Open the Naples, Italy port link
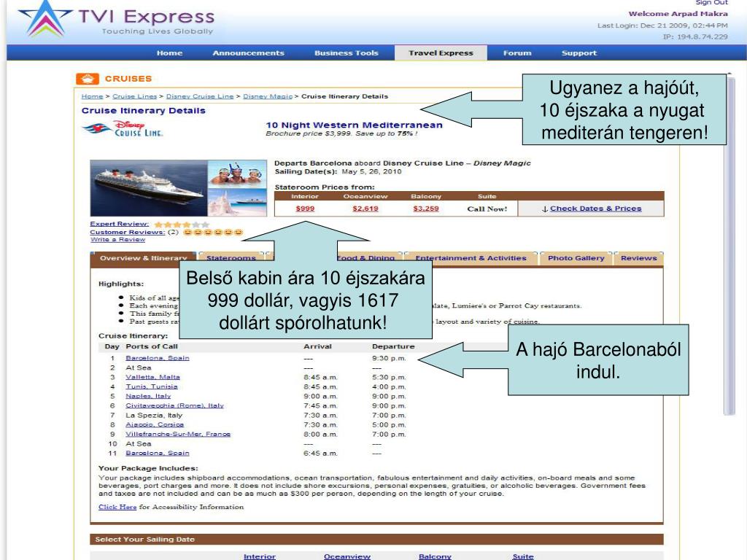 pyautogui.click(x=148, y=396)
